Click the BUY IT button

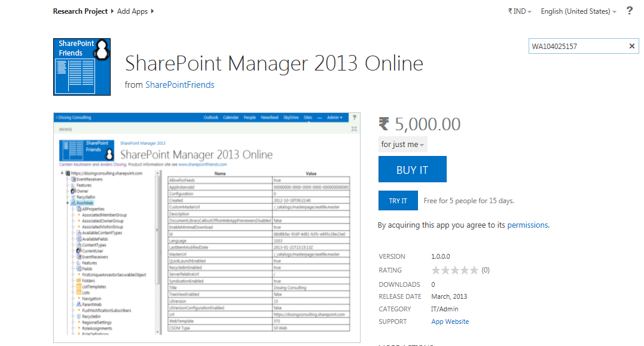pos(413,169)
